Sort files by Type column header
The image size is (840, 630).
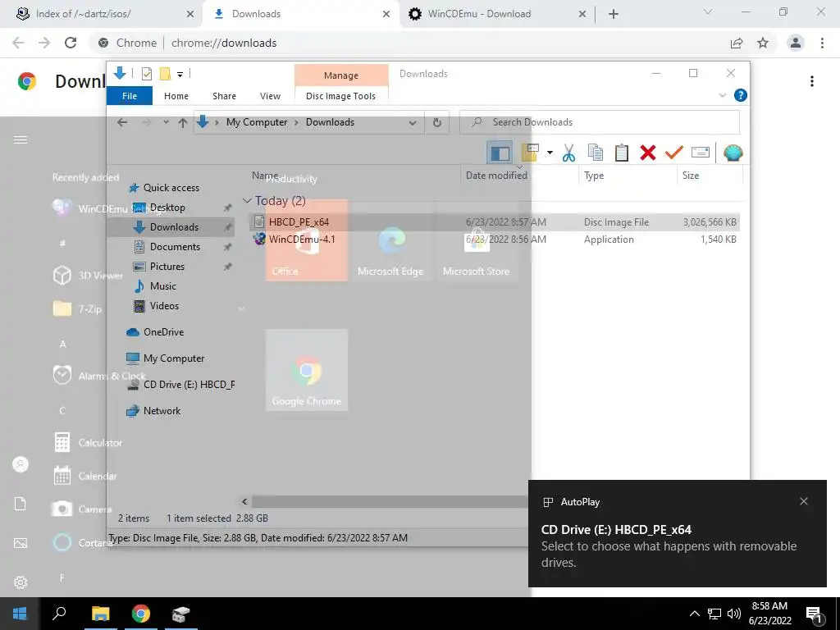(x=594, y=176)
